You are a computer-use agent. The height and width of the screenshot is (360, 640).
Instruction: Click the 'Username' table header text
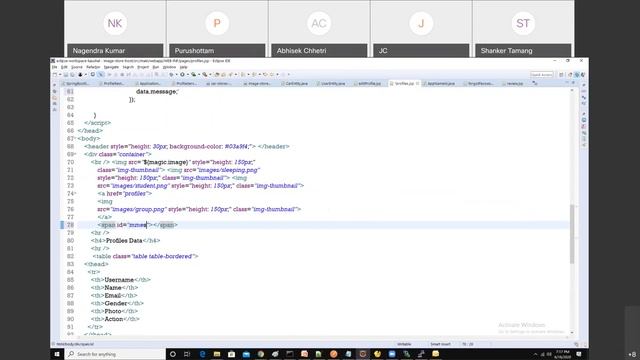(x=119, y=280)
